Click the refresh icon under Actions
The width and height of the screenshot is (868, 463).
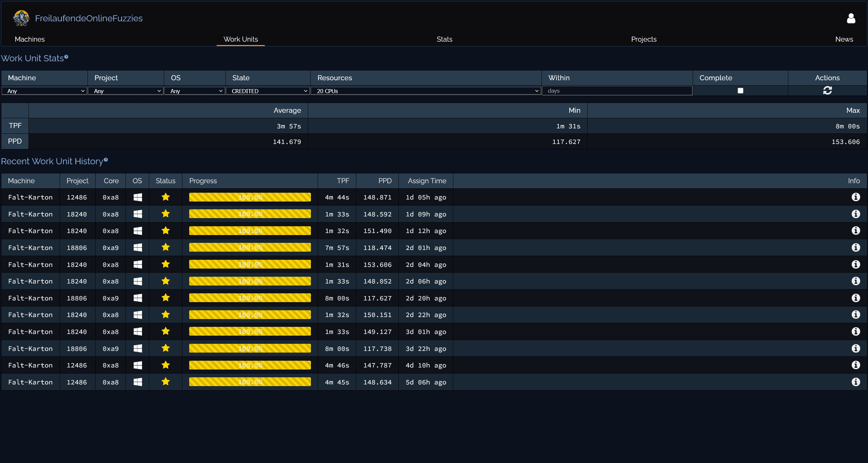(x=827, y=90)
